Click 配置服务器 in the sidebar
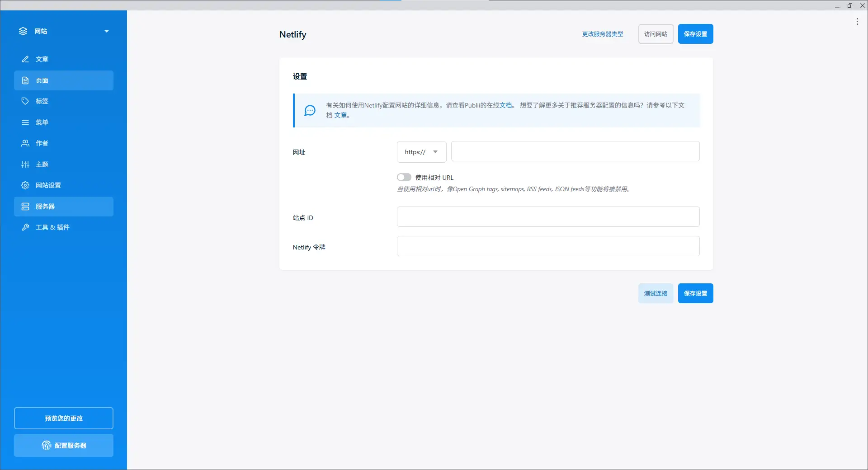The width and height of the screenshot is (868, 470). (x=63, y=446)
